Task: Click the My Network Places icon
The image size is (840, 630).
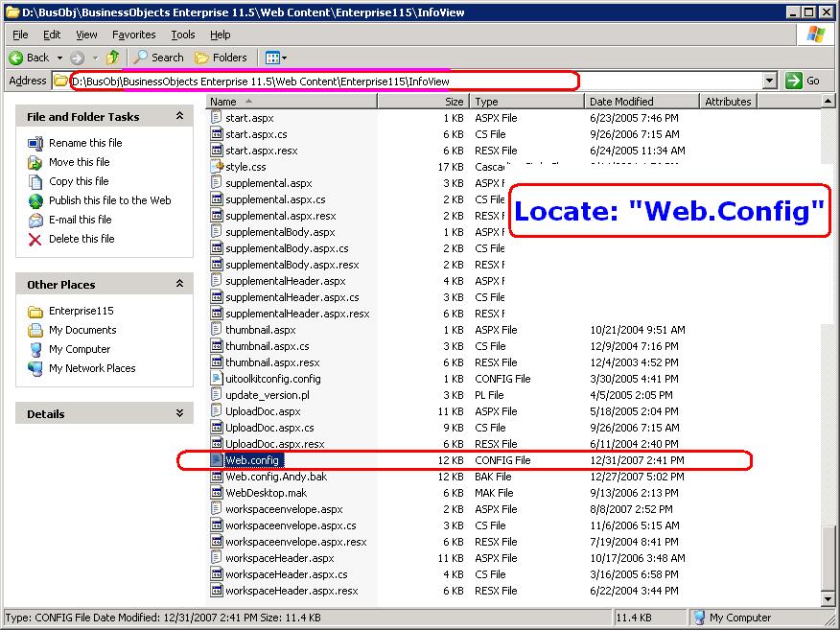Action: pyautogui.click(x=35, y=368)
